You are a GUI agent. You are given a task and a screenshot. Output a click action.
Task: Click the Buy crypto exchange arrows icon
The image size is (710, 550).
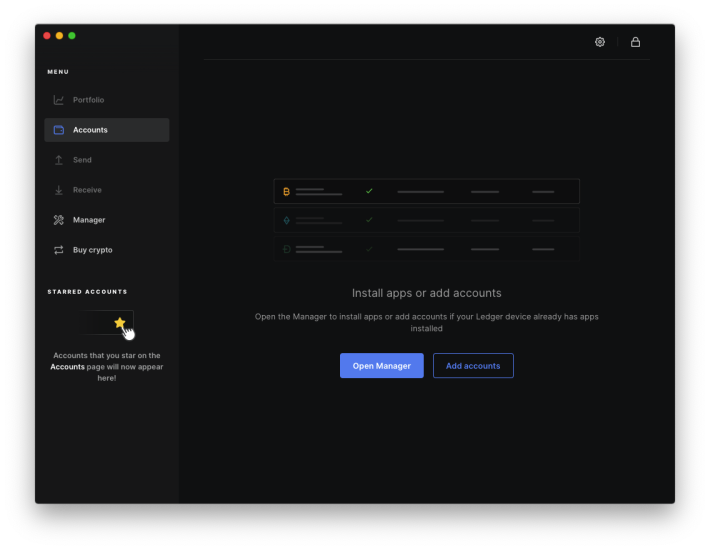58,250
